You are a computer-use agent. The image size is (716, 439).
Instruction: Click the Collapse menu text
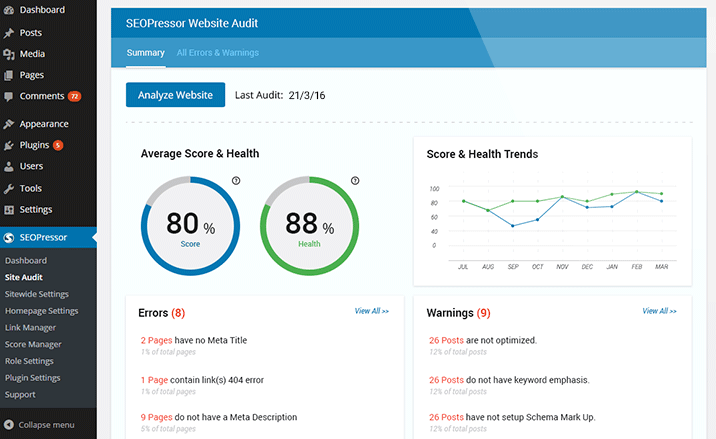[x=46, y=425]
